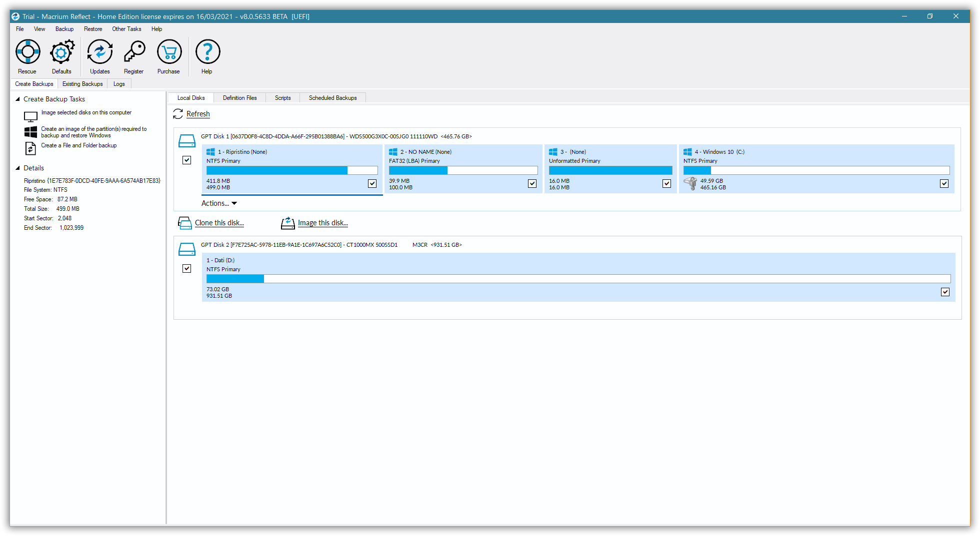Screen dimensions: 980x536
Task: Select the NO NAME partition usage bar
Action: (463, 170)
